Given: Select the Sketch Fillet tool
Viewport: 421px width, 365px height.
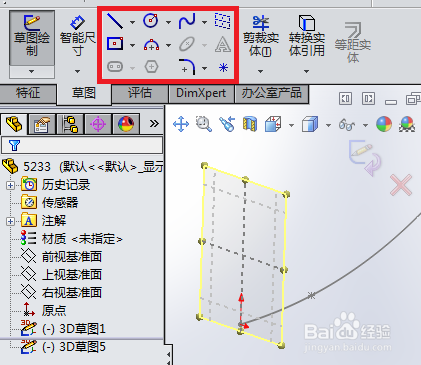Looking at the screenshot, I should pyautogui.click(x=187, y=67).
